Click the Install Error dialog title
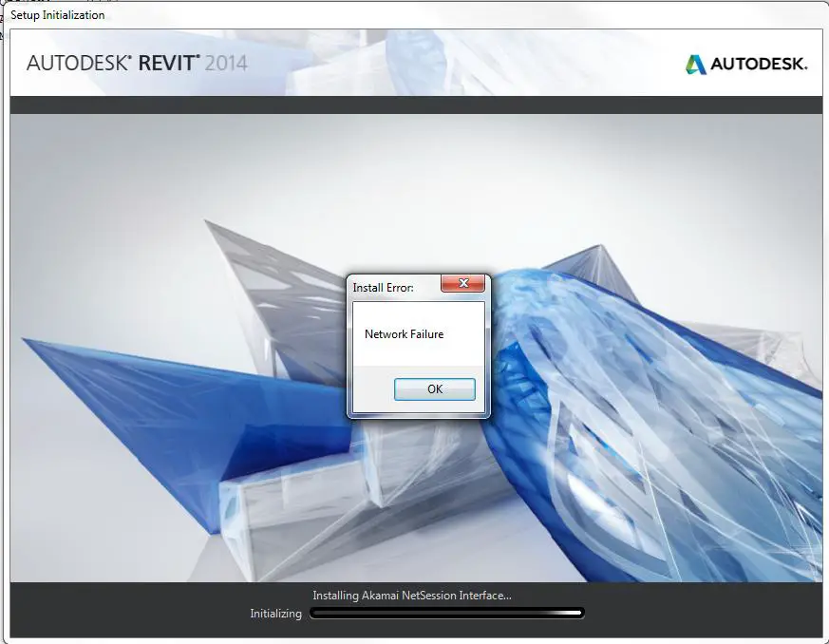This screenshot has height=644, width=829. pos(383,288)
